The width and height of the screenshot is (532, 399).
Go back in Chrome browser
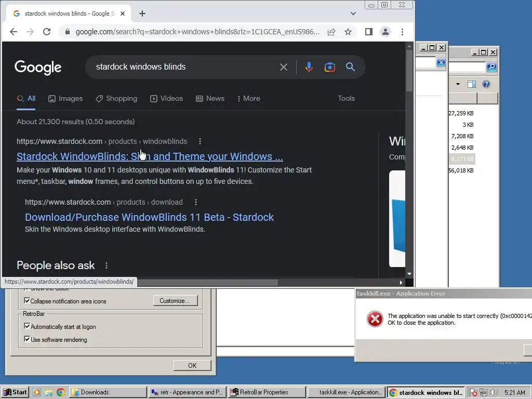13,32
